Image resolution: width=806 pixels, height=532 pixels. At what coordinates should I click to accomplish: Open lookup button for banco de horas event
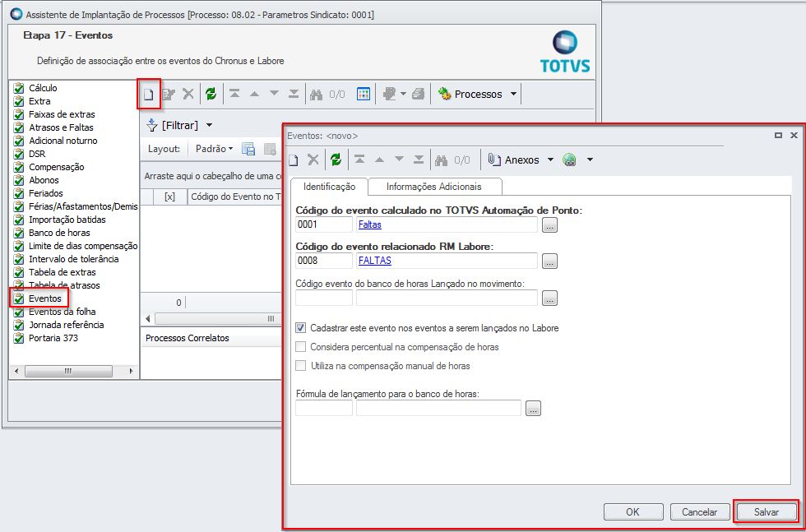tap(549, 298)
